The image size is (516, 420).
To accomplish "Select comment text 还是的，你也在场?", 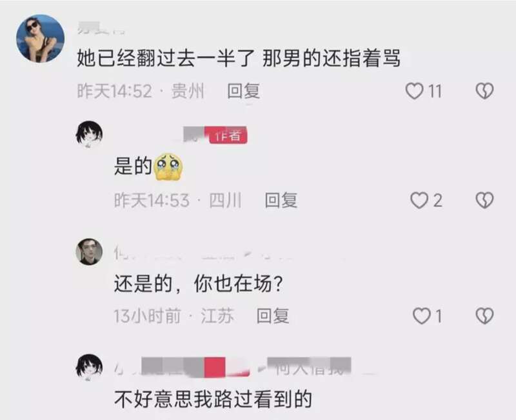I will pyautogui.click(x=199, y=284).
